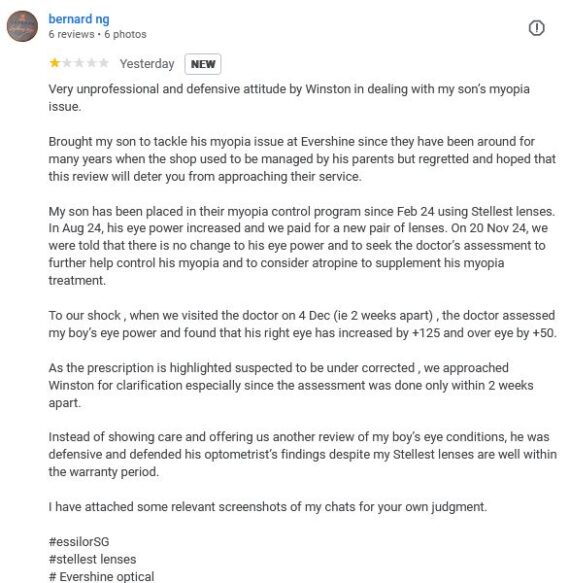Open the bernard ng reviewer name link
Image resolution: width=570 pixels, height=583 pixels.
tap(79, 19)
